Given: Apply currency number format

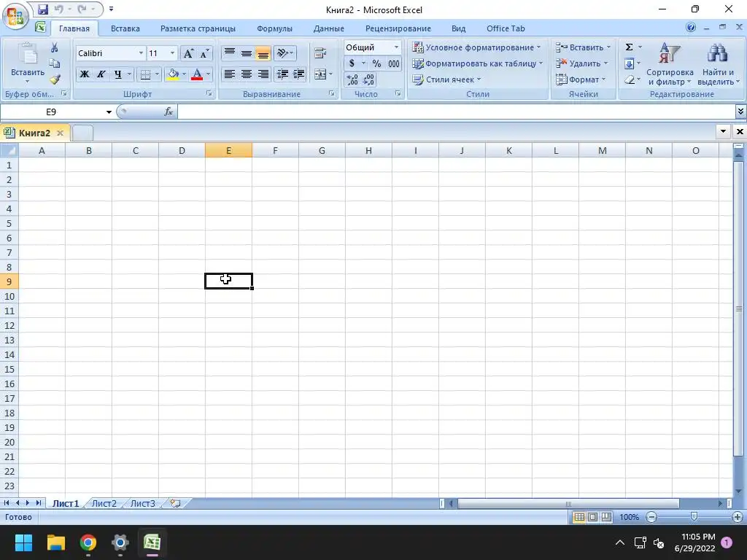Looking at the screenshot, I should [x=352, y=63].
